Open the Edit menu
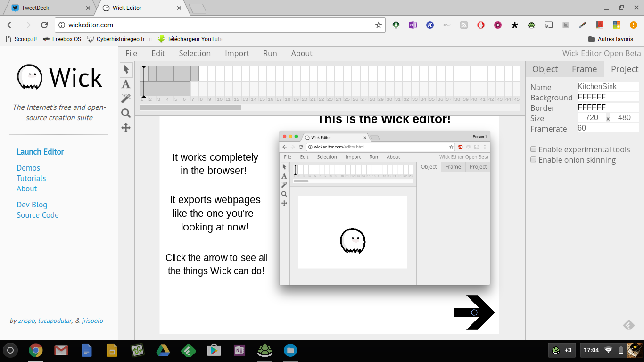This screenshot has height=362, width=644. point(158,53)
